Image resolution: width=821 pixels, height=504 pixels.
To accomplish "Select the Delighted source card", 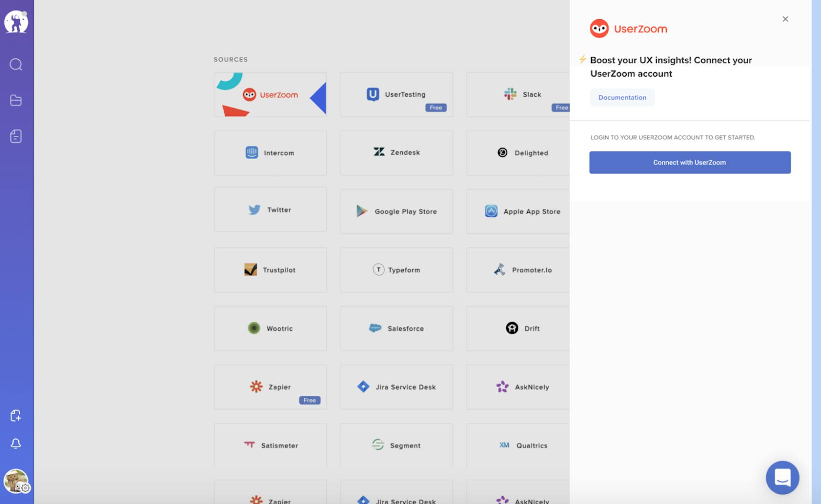I will tap(518, 153).
